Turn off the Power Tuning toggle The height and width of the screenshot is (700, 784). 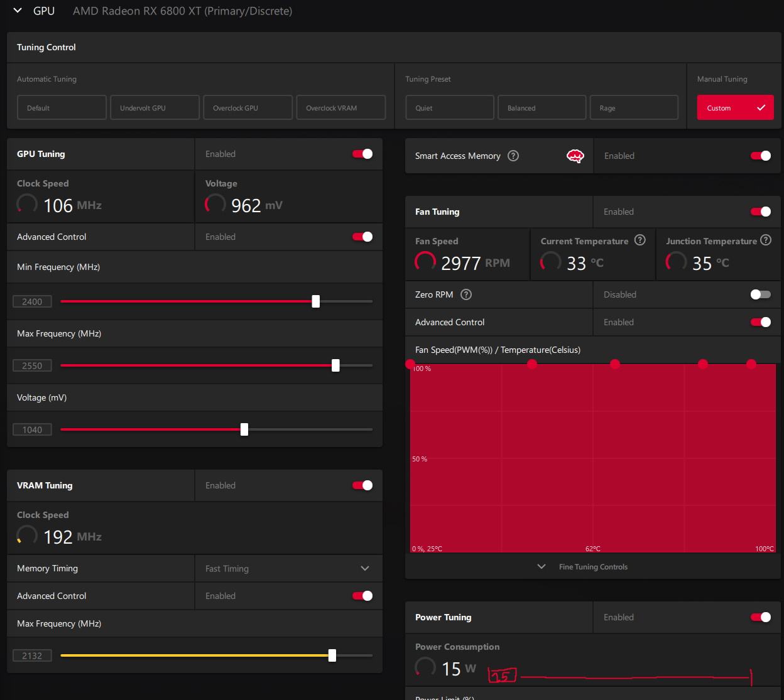[x=761, y=617]
